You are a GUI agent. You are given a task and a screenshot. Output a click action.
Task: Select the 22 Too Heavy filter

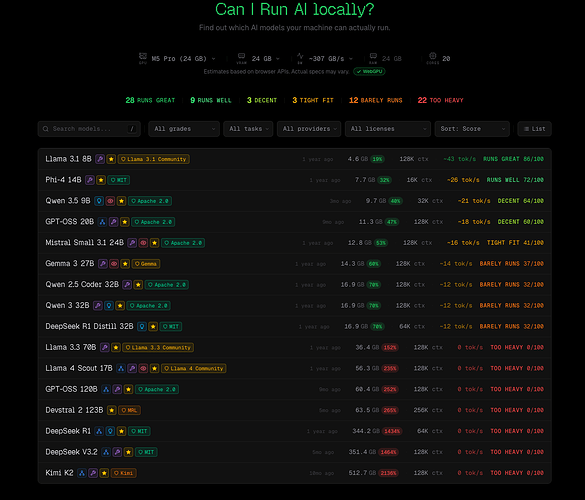[x=440, y=100]
